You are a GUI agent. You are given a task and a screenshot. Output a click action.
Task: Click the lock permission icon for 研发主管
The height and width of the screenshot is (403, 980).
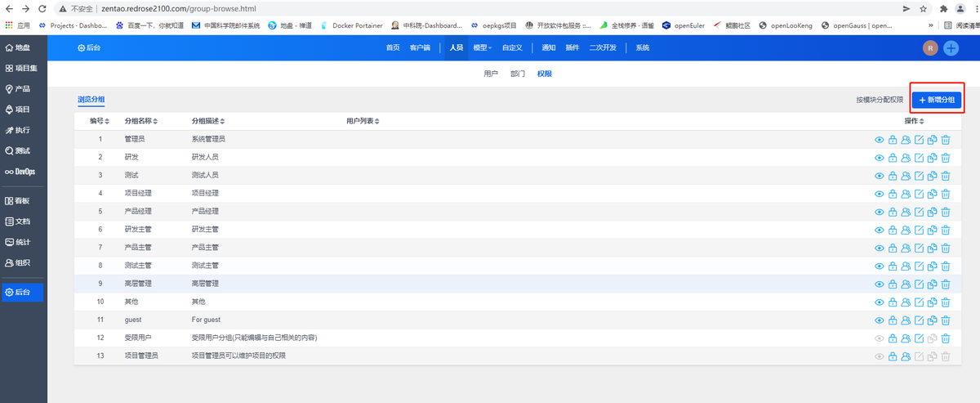[893, 230]
